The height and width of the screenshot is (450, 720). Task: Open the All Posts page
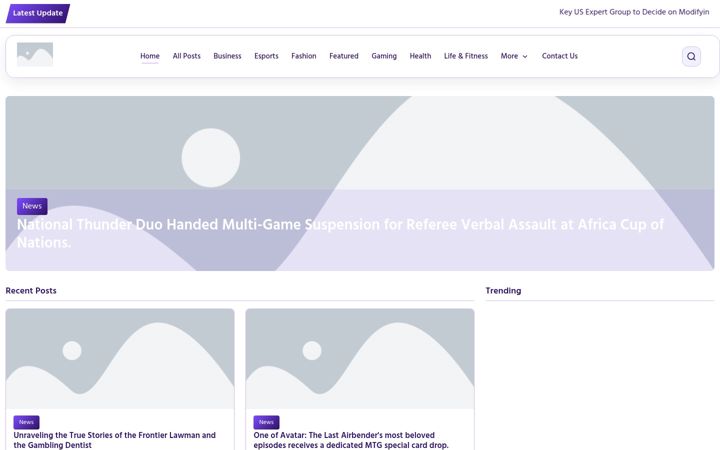(186, 56)
